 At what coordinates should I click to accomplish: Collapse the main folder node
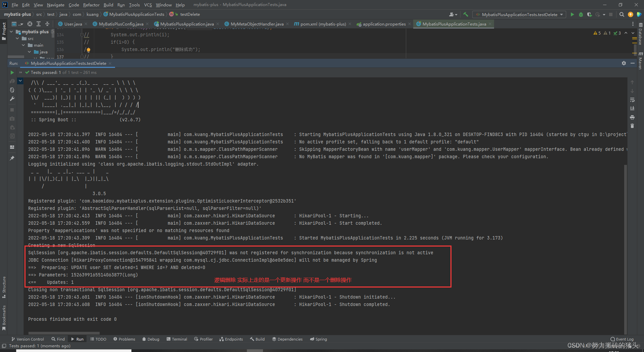point(23,45)
